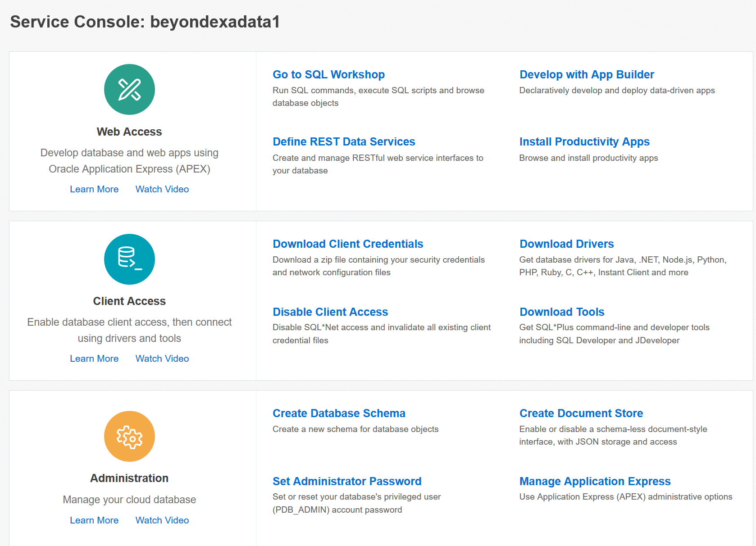Click the Client Access heading
The image size is (756, 546).
[x=129, y=301]
